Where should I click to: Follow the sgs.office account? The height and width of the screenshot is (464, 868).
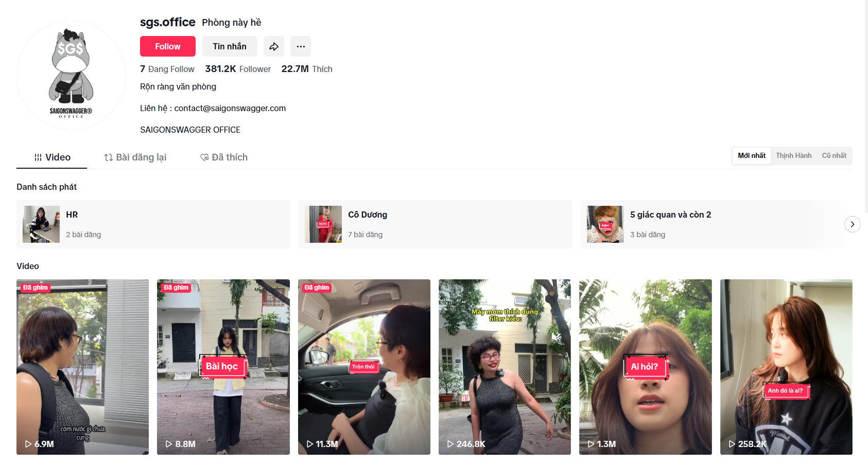168,46
